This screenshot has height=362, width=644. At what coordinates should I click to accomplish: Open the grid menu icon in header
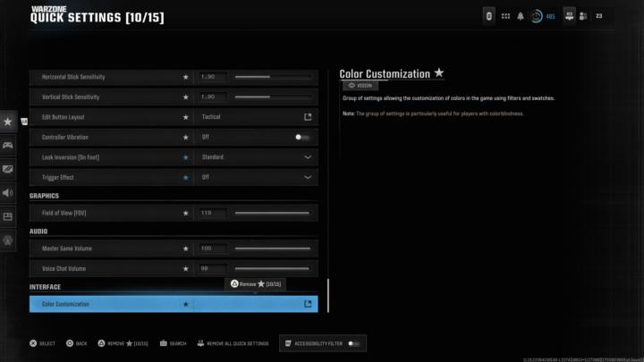[x=505, y=16]
